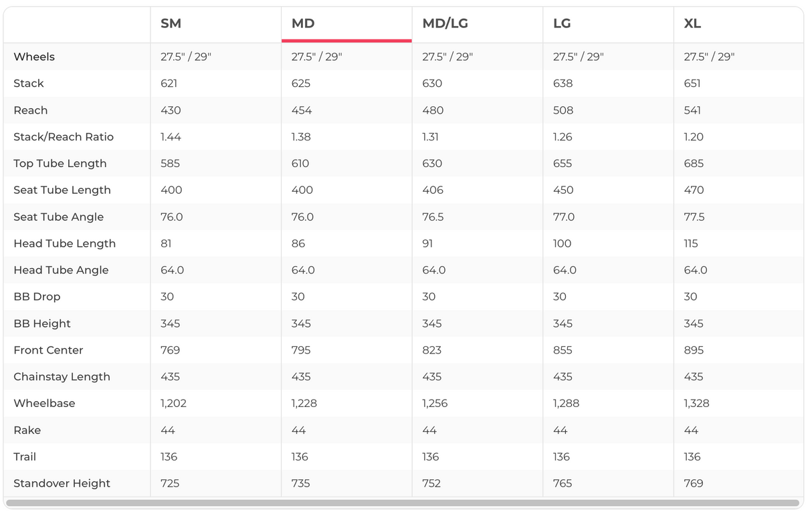Select the XL Head Tube Length value 115
812x514 pixels.
(x=690, y=244)
